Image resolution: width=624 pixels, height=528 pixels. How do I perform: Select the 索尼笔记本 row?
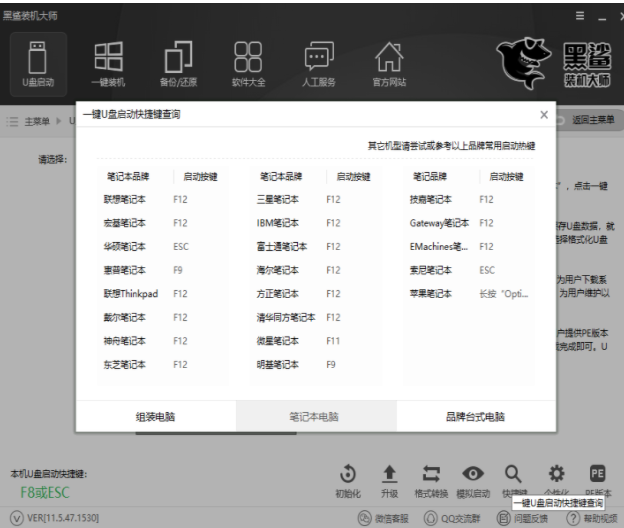(469, 270)
